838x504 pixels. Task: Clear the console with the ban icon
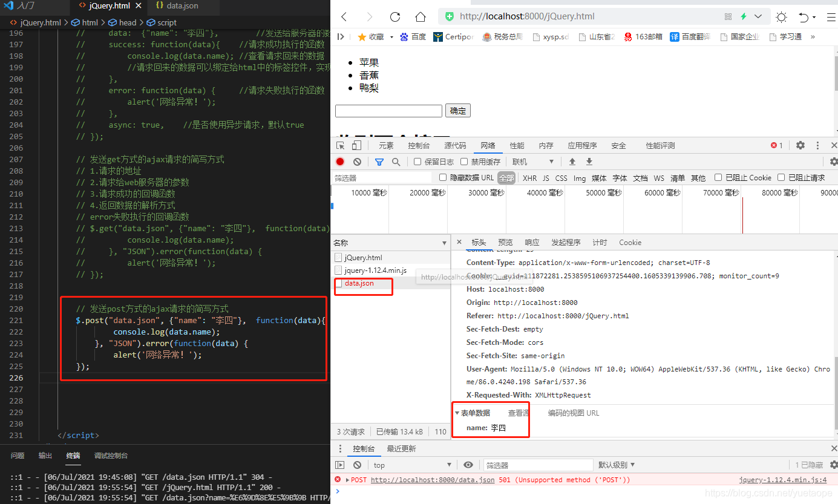(357, 465)
